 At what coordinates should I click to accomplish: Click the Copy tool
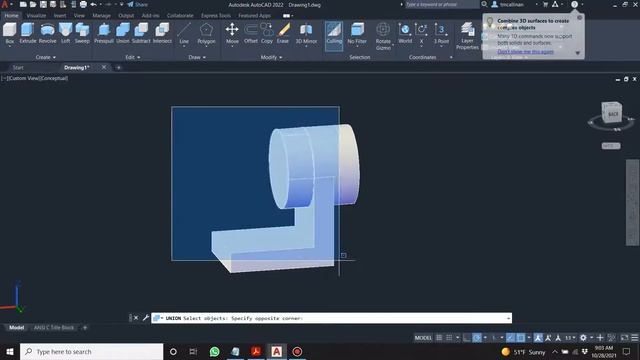pos(267,33)
